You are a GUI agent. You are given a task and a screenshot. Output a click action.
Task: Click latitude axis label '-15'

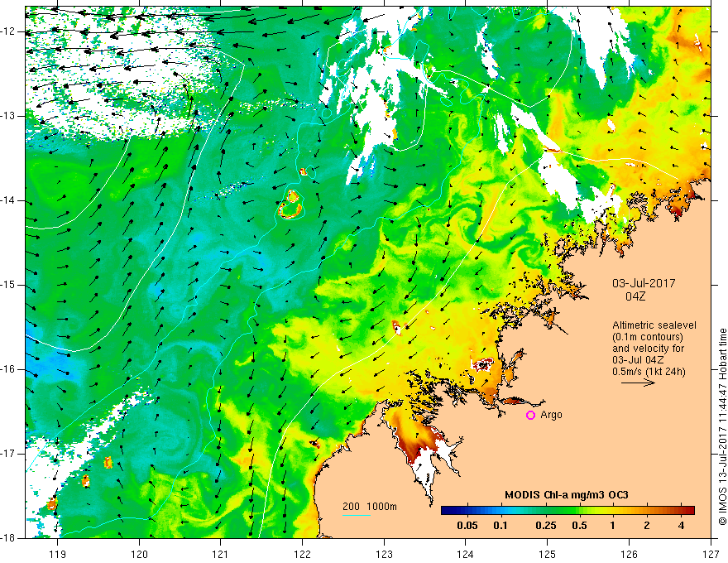coord(8,285)
